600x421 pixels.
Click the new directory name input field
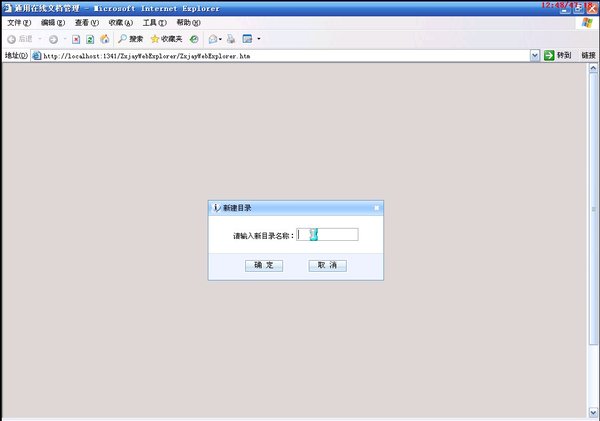pos(327,235)
